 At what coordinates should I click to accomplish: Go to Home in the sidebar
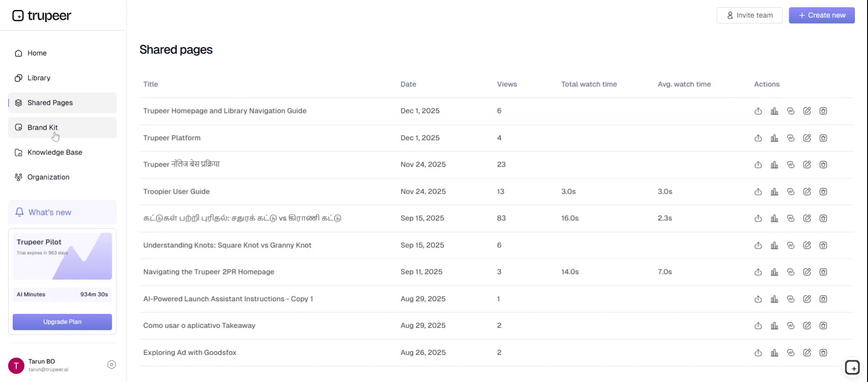(x=62, y=53)
